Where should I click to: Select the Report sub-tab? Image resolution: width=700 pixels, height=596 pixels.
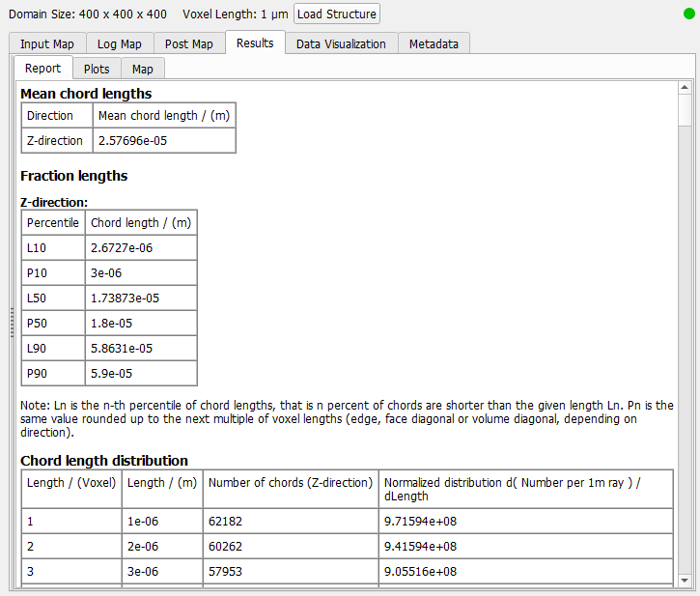point(43,69)
